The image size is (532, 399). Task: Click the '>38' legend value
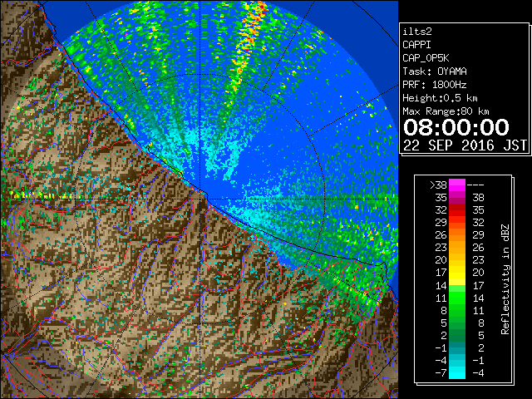tap(438, 185)
